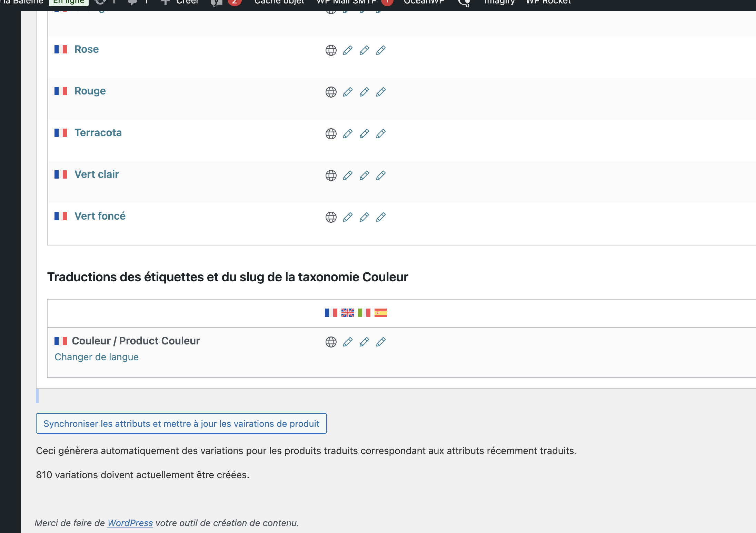
Task: Open the Vert clair term link
Action: pos(97,174)
